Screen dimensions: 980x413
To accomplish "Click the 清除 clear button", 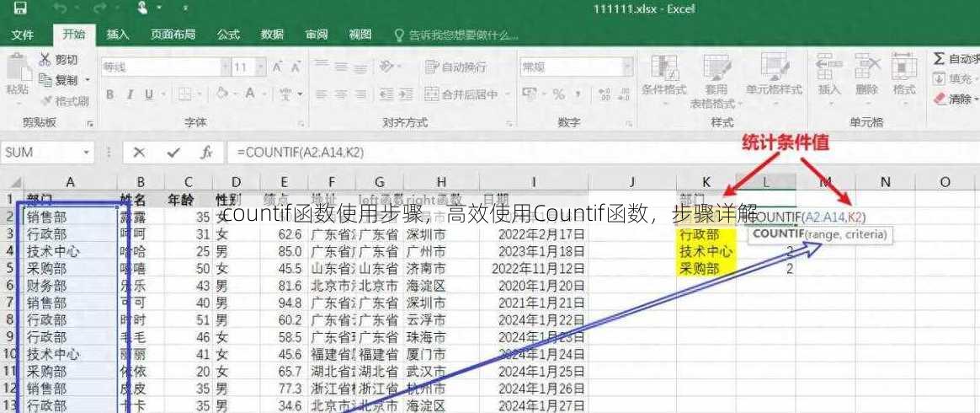I will 955,99.
